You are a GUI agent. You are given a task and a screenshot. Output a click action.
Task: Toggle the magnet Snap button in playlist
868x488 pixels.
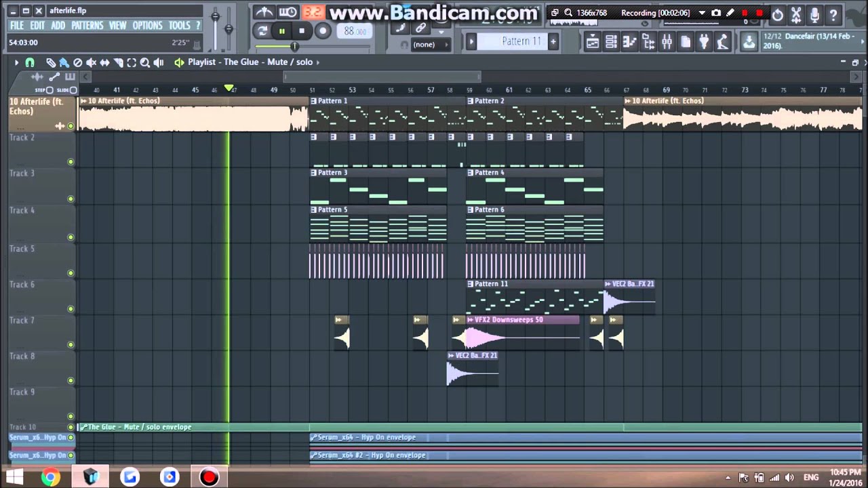pos(30,62)
